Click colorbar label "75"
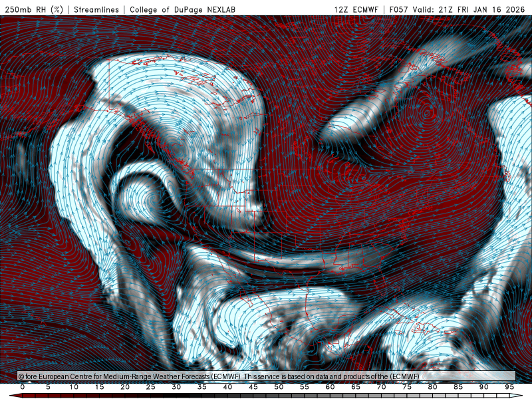The width and height of the screenshot is (532, 399). (x=407, y=387)
